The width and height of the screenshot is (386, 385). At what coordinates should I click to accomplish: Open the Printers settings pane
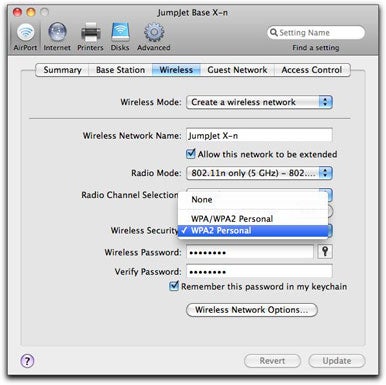coord(90,37)
